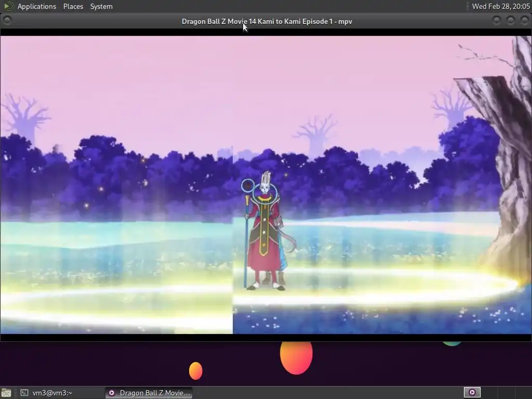Open the window menu button at title bar left

pos(7,20)
